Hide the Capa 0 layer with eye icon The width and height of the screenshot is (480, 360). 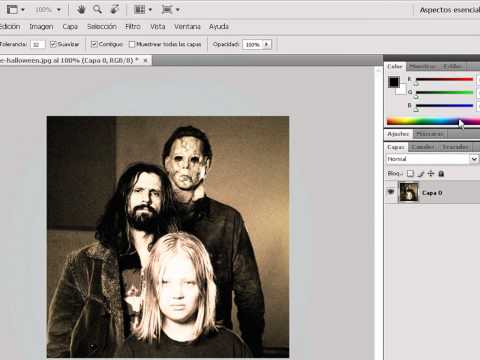(391, 192)
